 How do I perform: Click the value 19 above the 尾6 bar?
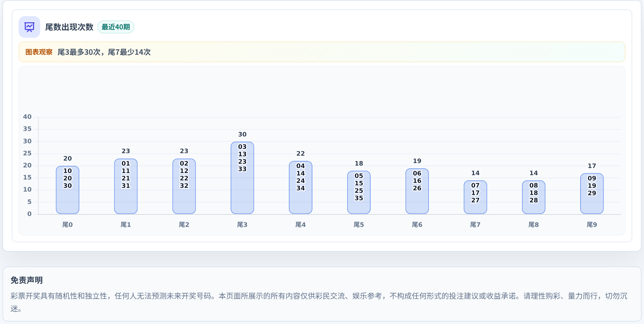[417, 161]
